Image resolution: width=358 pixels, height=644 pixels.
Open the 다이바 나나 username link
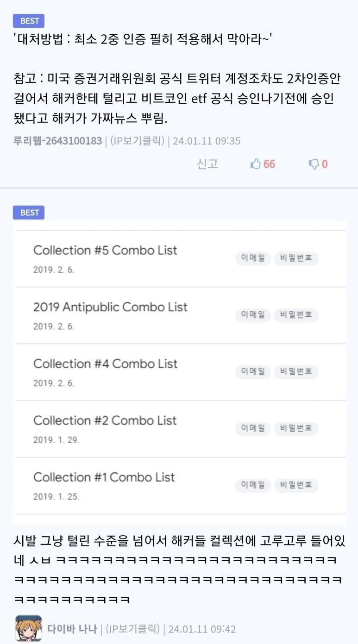point(72,629)
